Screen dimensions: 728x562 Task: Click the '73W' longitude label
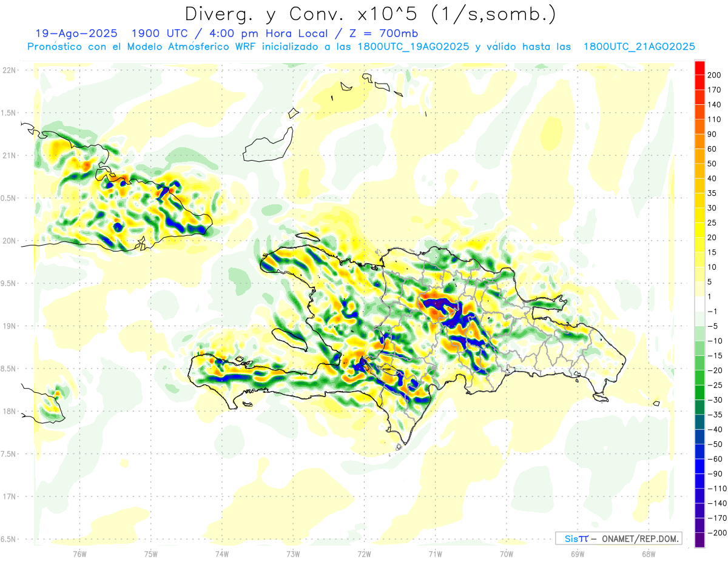click(293, 554)
